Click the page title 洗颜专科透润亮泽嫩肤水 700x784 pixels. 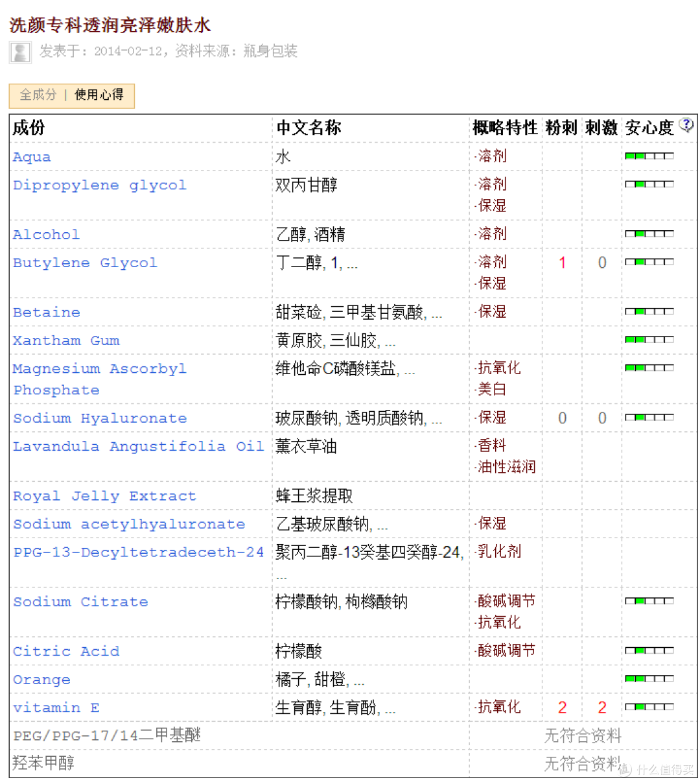[110, 26]
